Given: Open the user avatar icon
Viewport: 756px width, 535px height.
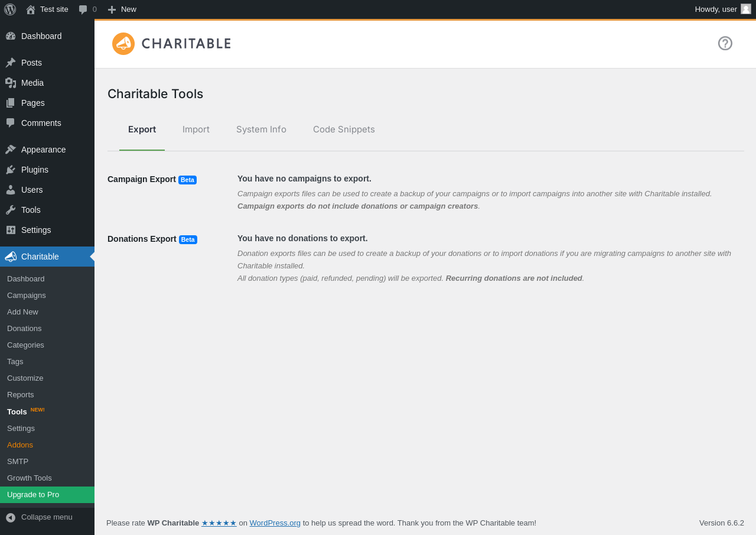Looking at the screenshot, I should [746, 9].
